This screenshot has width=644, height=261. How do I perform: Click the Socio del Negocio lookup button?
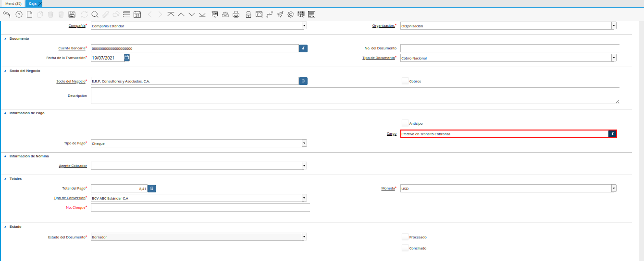pyautogui.click(x=303, y=81)
